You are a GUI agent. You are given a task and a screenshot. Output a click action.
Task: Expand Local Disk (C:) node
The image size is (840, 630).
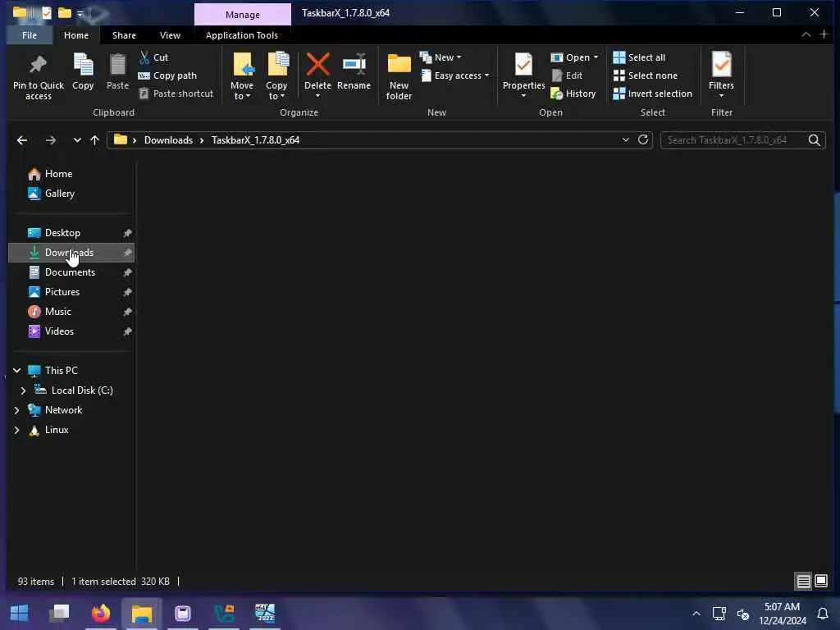(23, 390)
